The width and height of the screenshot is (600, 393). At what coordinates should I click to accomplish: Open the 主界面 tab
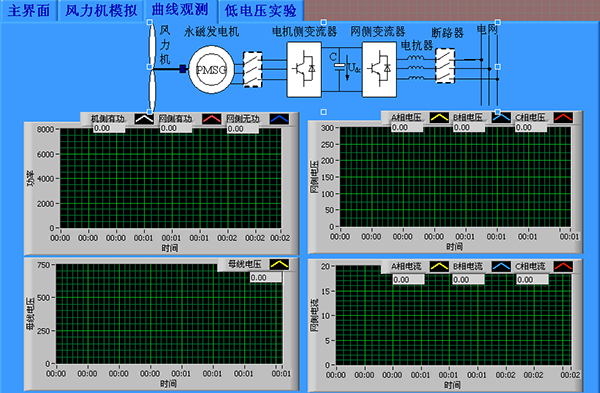(x=29, y=10)
